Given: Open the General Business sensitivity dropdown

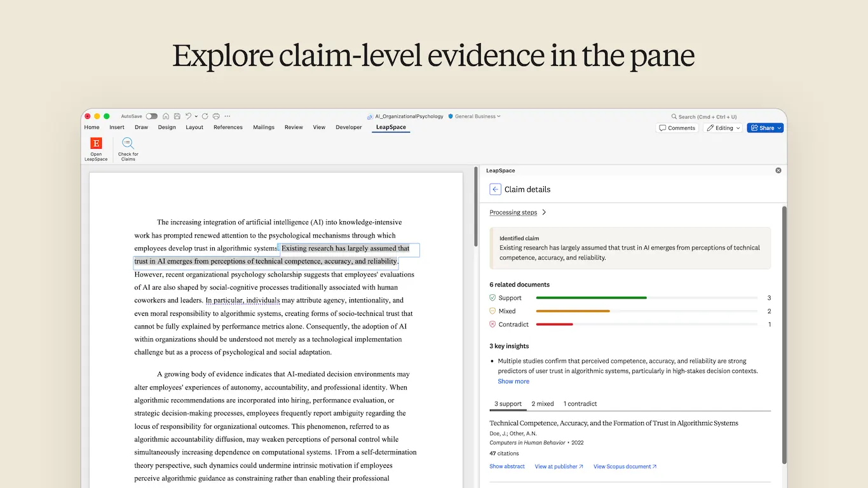Looking at the screenshot, I should tap(474, 116).
